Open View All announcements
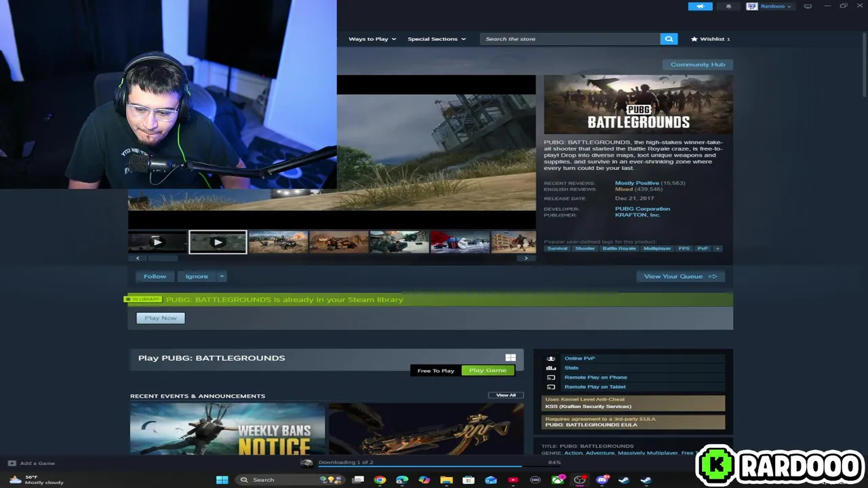Viewport: 868px width, 488px height. pos(506,395)
